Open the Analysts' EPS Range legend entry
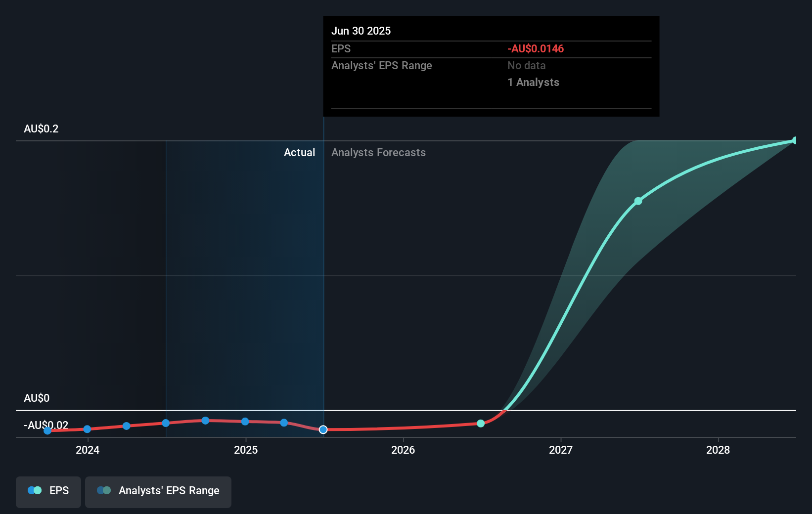The image size is (812, 514). click(158, 491)
